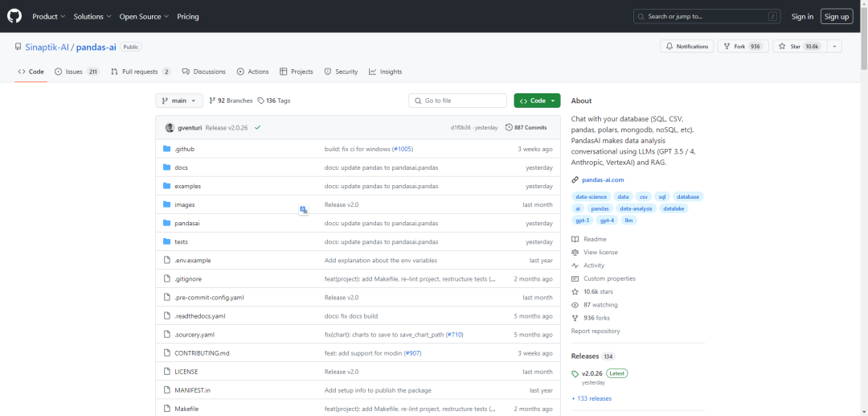Click the eye icon beside 87 watching
Viewport: 868px width, 416px height.
pos(575,305)
